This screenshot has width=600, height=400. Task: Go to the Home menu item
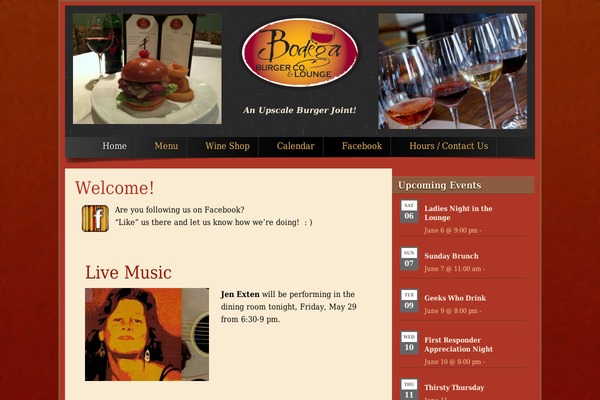pos(114,146)
